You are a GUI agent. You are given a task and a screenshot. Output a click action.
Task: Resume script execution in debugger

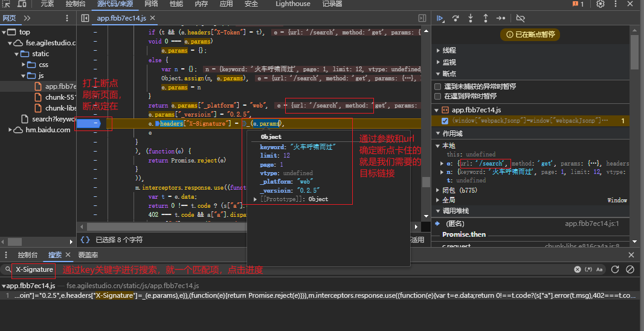coord(441,18)
